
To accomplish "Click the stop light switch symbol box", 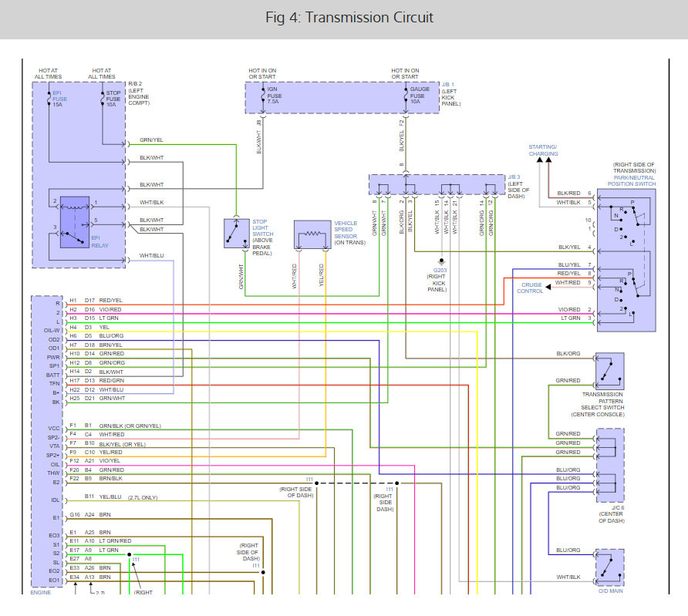I will [x=237, y=234].
